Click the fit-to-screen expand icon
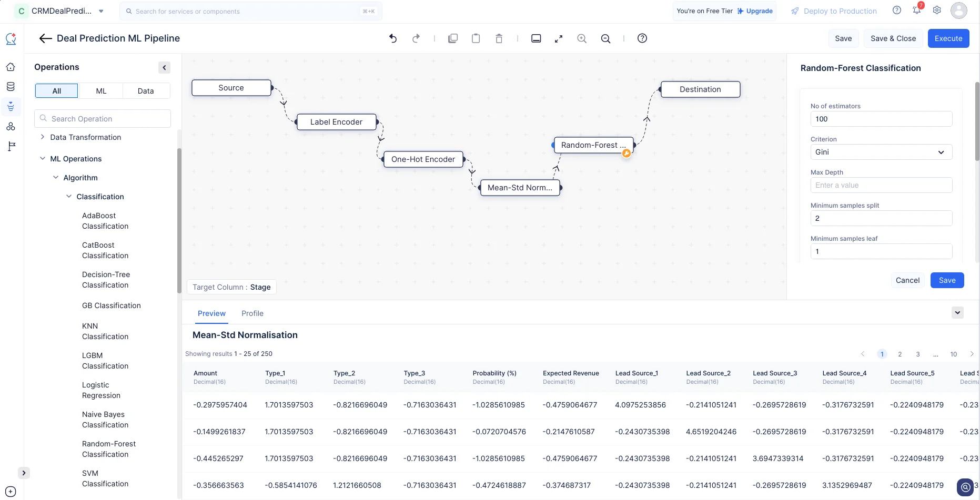Image resolution: width=980 pixels, height=500 pixels. click(559, 38)
